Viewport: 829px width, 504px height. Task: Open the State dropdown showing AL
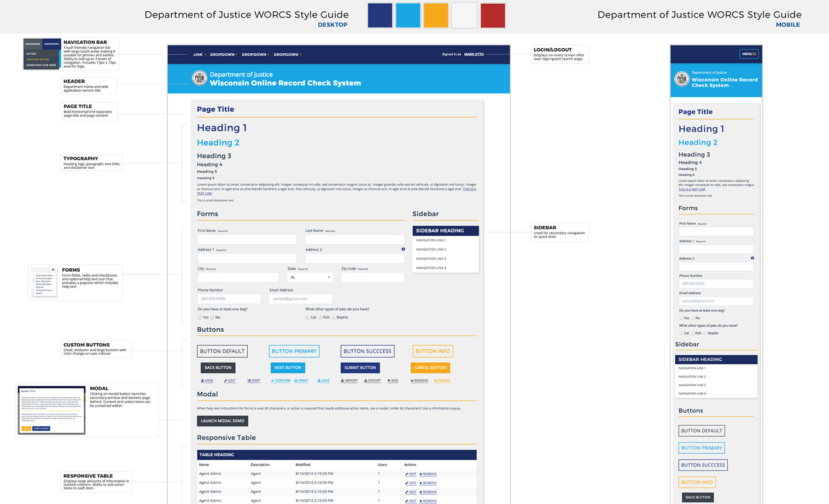(309, 278)
